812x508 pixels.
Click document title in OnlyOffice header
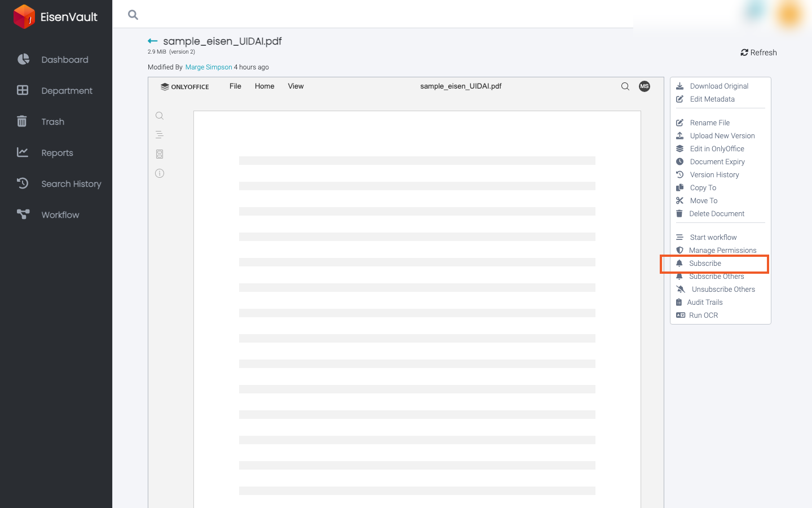461,86
